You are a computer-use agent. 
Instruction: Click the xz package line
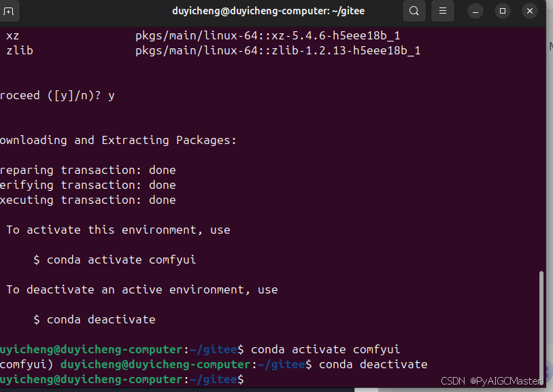coord(203,35)
